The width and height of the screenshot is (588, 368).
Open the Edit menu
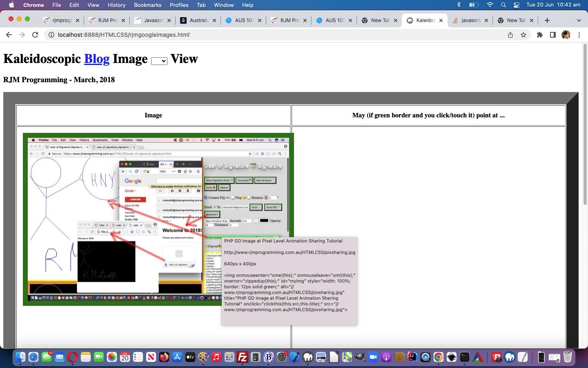pos(74,5)
